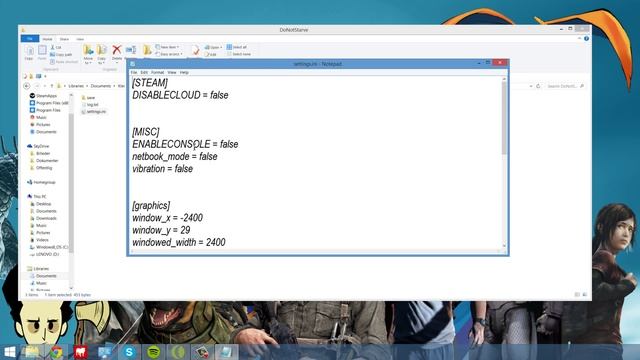Screen dimensions: 640x360
Task: Select settings.ini in file list
Action: click(94, 111)
